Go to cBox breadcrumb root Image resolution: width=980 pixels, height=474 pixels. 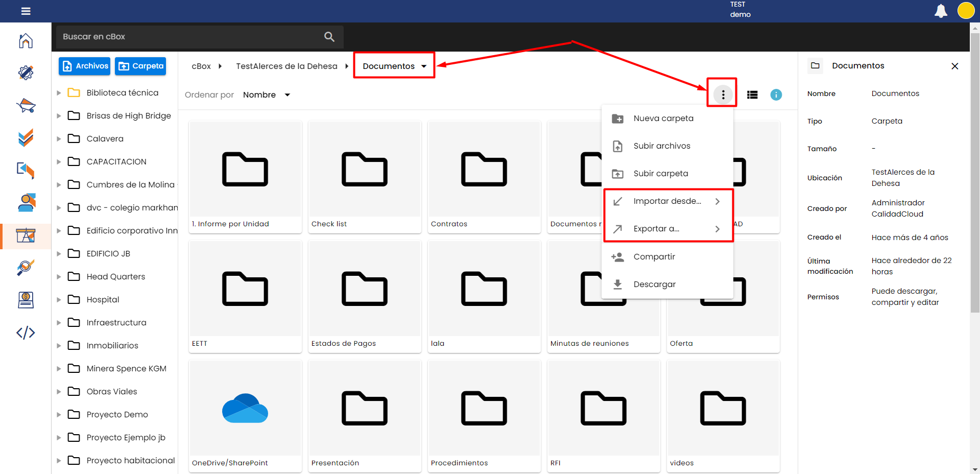(201, 66)
